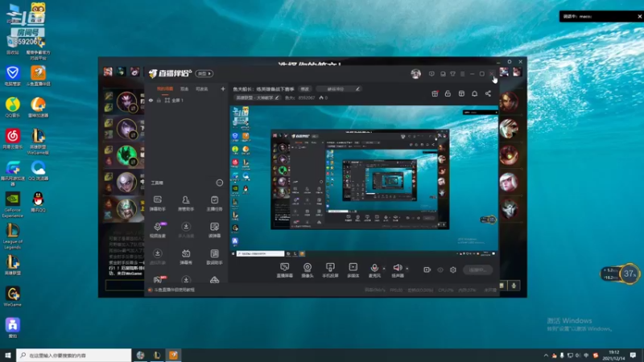Screen dimensions: 644x362
Task: Click the start streaming button
Action: [477, 269]
